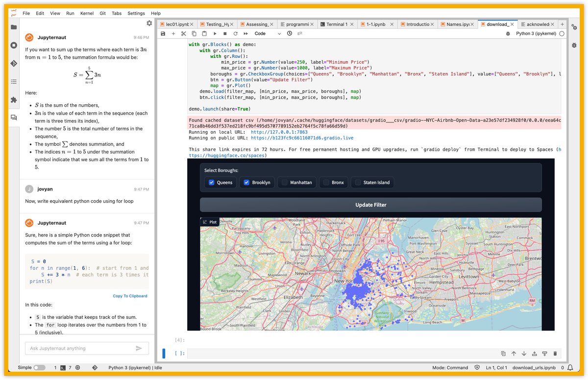The image size is (588, 380).
Task: Move the active cell down
Action: [x=524, y=354]
